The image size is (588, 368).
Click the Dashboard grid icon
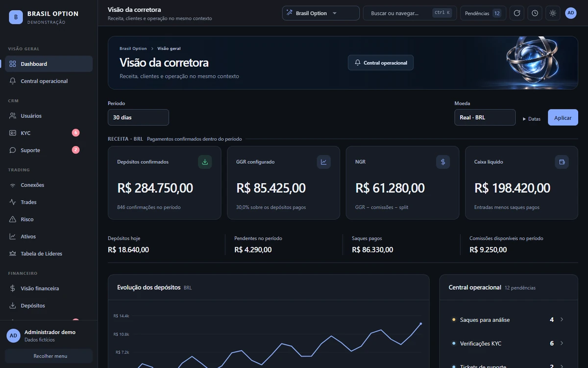[x=13, y=64]
